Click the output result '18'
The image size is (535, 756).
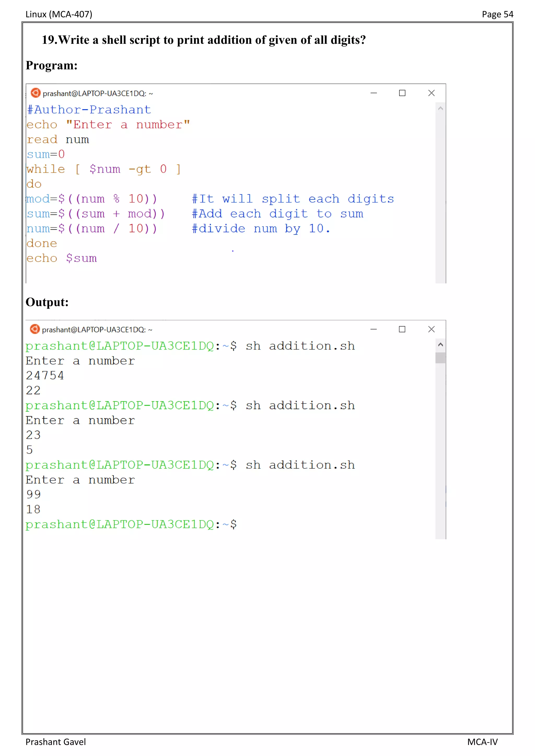33,510
